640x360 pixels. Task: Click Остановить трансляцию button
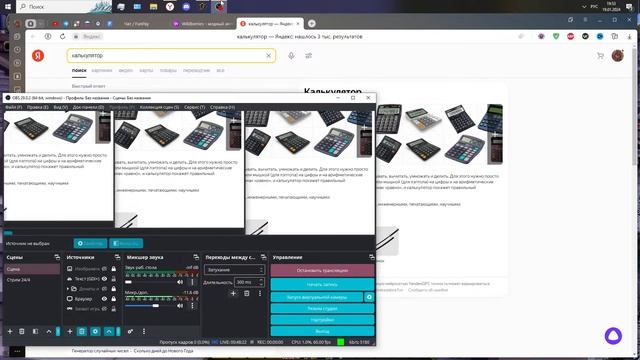click(x=322, y=270)
